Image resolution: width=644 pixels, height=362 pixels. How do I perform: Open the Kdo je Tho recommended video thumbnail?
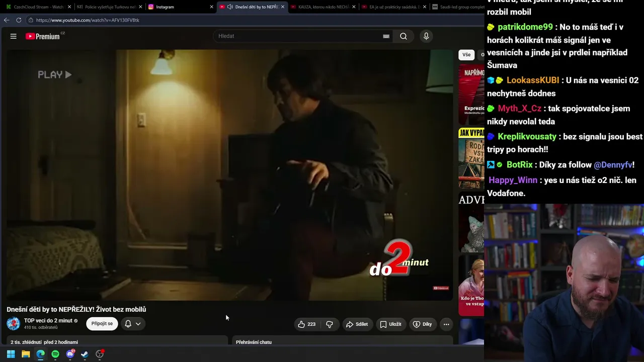(471, 285)
